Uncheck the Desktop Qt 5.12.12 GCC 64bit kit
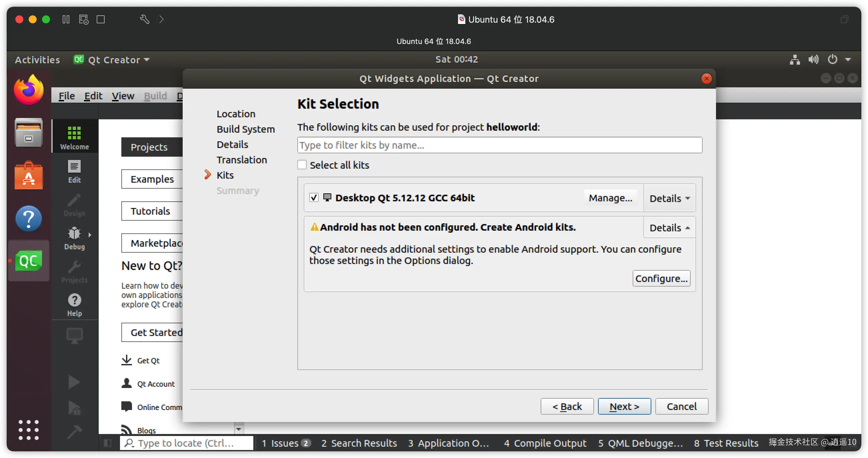Image resolution: width=868 pixels, height=458 pixels. point(314,197)
